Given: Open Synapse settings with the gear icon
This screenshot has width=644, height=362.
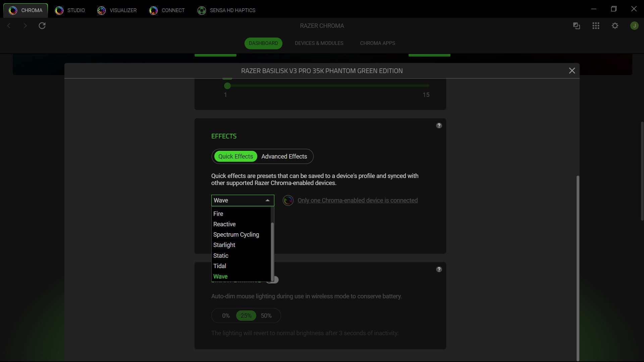Looking at the screenshot, I should 615,25.
